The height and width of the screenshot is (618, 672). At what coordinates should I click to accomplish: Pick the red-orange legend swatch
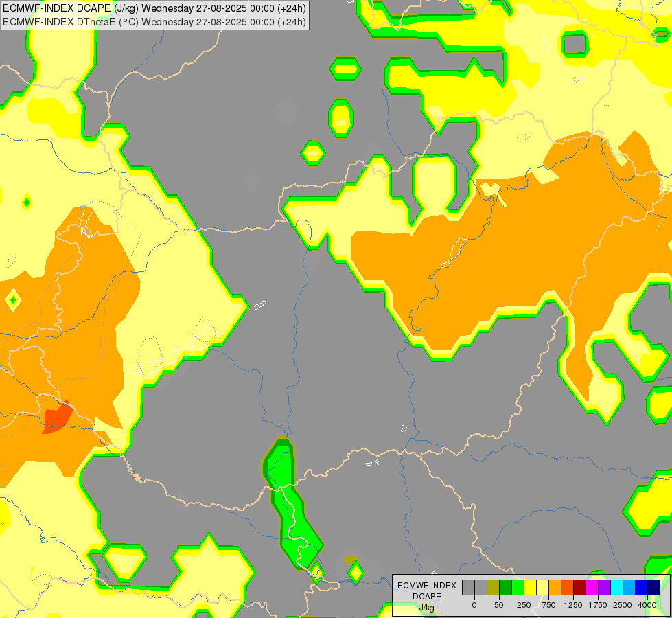(x=568, y=587)
